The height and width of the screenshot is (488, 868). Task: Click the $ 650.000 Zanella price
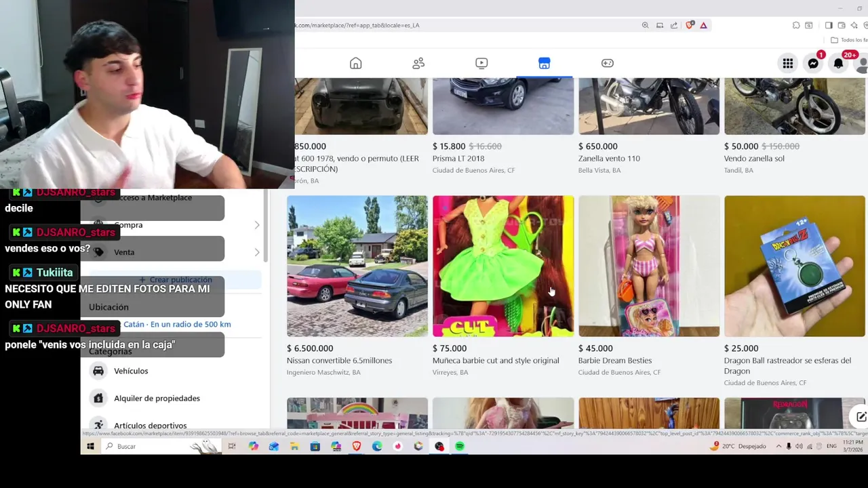[598, 146]
